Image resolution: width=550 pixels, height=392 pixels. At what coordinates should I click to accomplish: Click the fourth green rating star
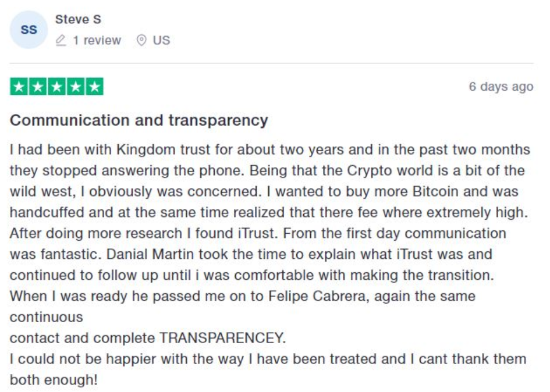pos(76,87)
